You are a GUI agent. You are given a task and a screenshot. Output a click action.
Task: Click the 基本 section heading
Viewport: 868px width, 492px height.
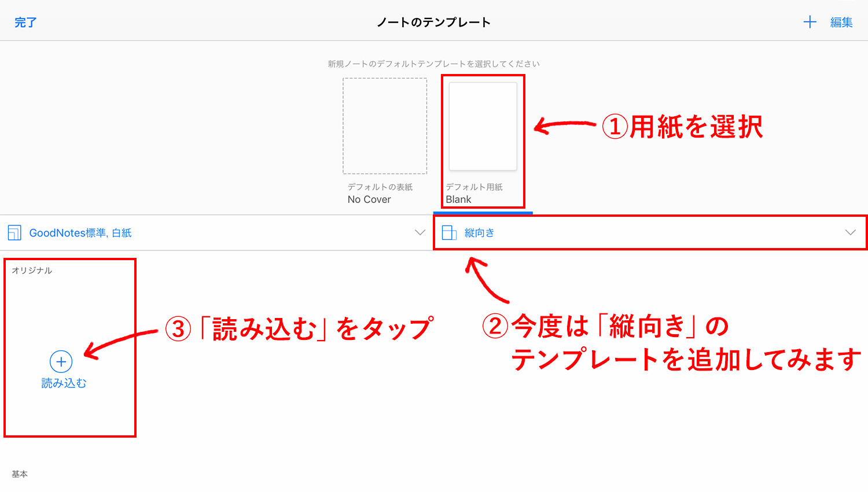[20, 474]
